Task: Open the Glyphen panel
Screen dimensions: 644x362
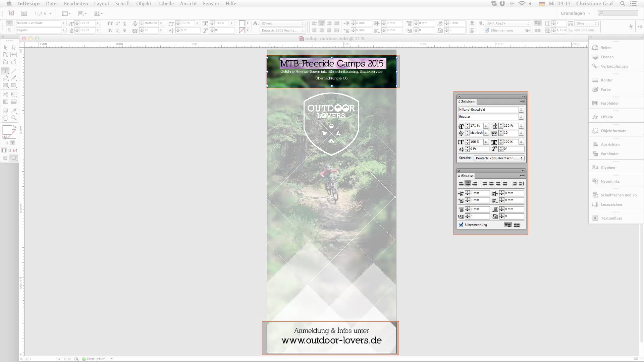Action: [608, 168]
